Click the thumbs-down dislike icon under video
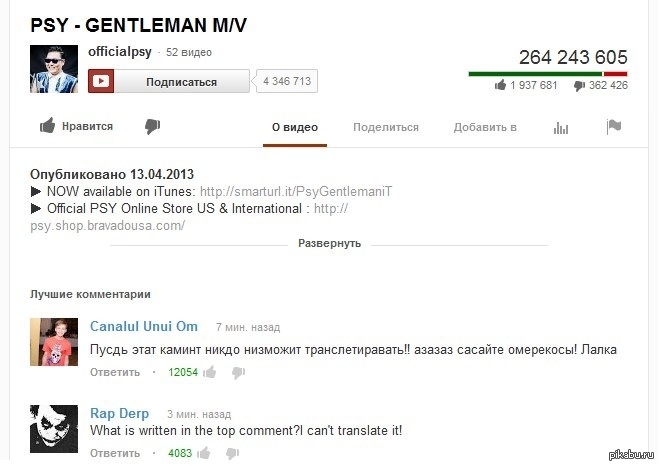Viewport: 659px width, 466px height. (153, 126)
